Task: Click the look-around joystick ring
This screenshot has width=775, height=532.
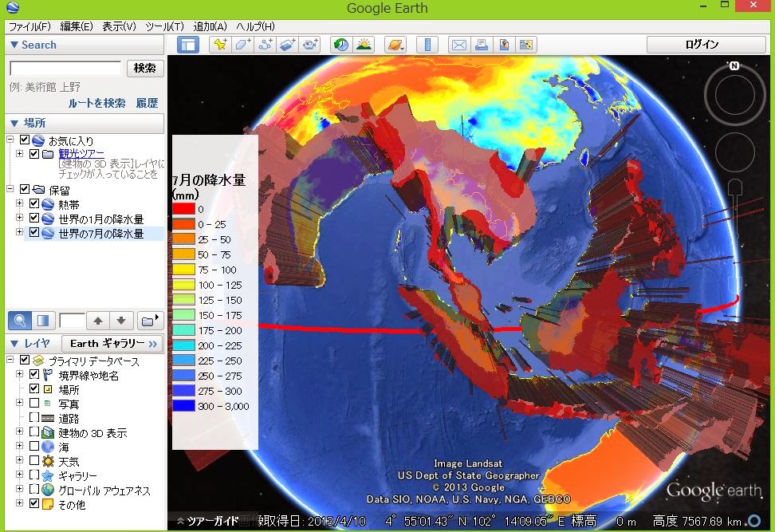Action: coord(734,95)
